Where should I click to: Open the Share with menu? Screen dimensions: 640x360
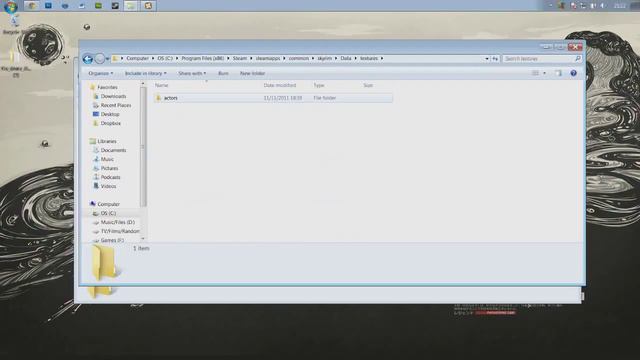coord(192,73)
